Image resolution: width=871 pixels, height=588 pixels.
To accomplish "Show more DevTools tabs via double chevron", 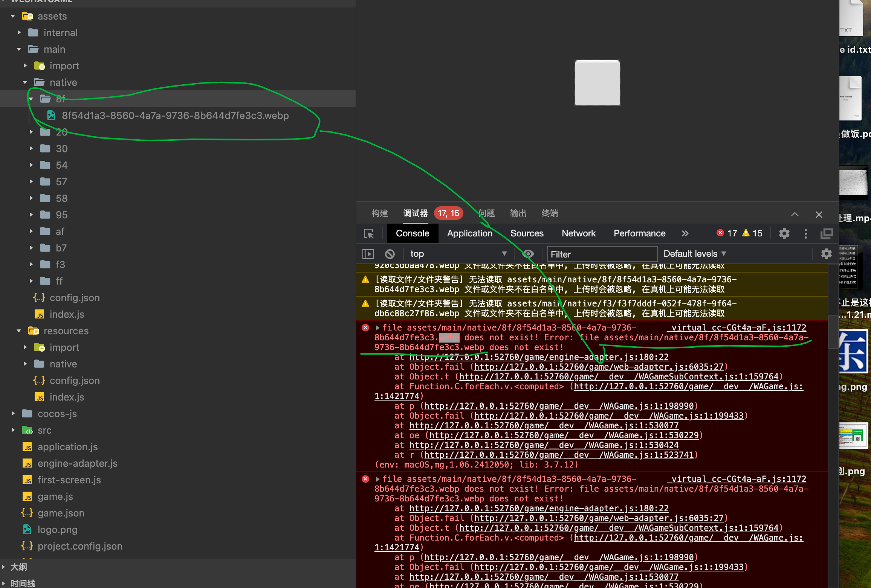I will pos(685,233).
